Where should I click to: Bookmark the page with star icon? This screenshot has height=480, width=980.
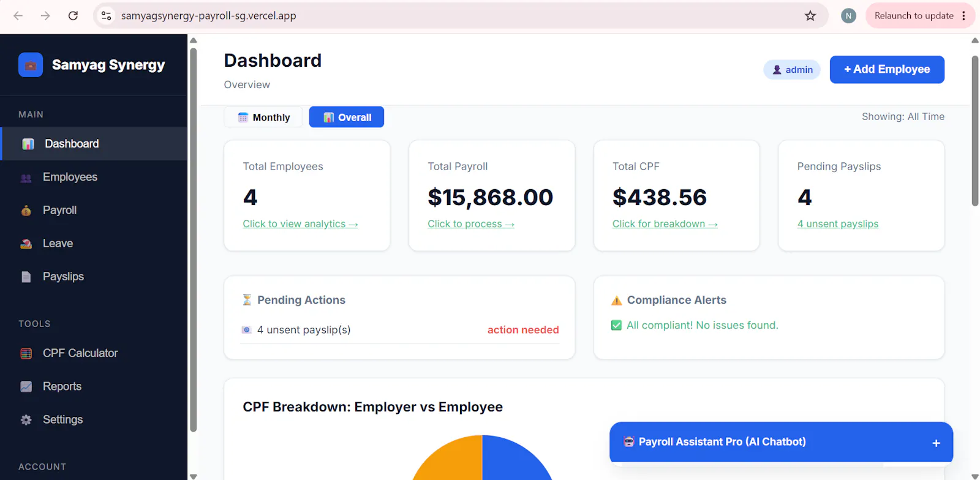tap(810, 16)
